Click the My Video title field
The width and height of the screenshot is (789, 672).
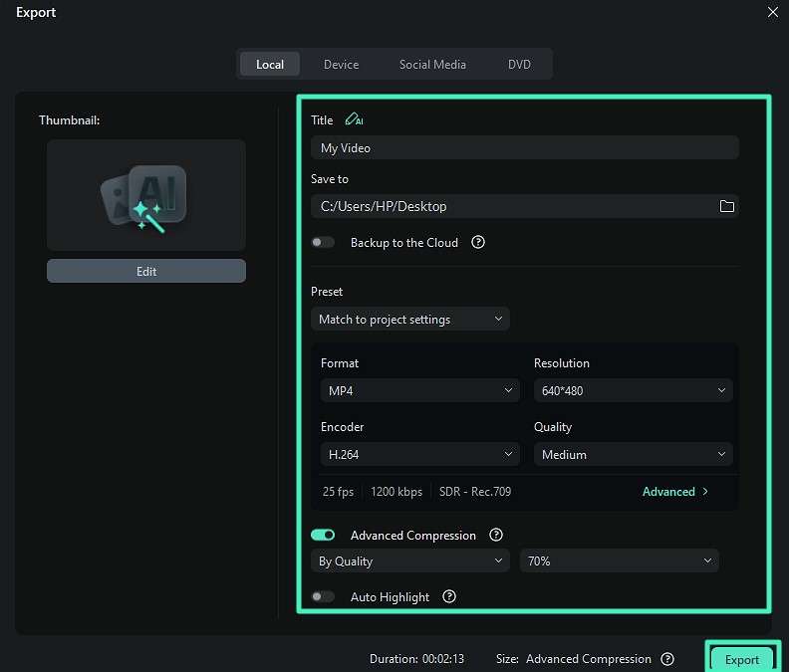pos(525,148)
